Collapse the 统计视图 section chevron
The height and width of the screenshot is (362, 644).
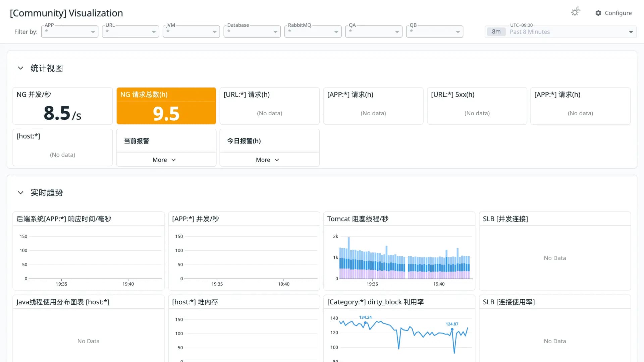(x=20, y=68)
